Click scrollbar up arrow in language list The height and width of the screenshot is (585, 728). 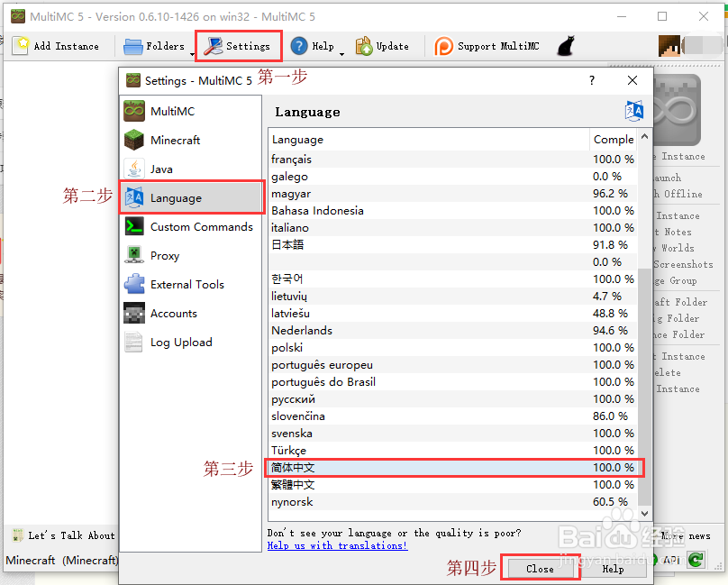644,136
